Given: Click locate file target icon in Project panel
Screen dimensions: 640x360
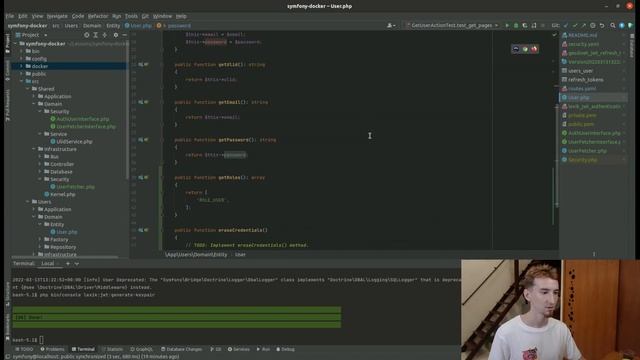Looking at the screenshot, I should pyautogui.click(x=87, y=35).
